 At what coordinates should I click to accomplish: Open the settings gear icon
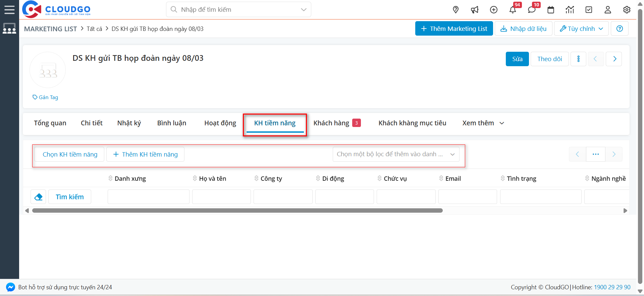pos(627,10)
